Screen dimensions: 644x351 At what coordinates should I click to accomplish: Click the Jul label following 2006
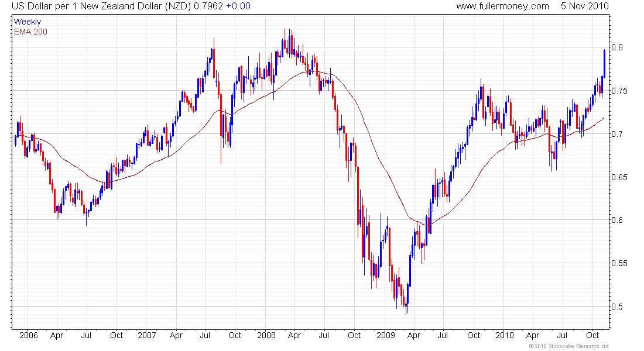(x=86, y=335)
